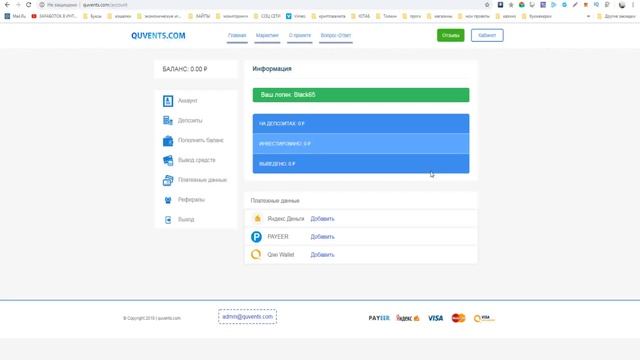Click the Яндекс logo in footer
Image resolution: width=640 pixels, height=360 pixels.
click(x=408, y=318)
